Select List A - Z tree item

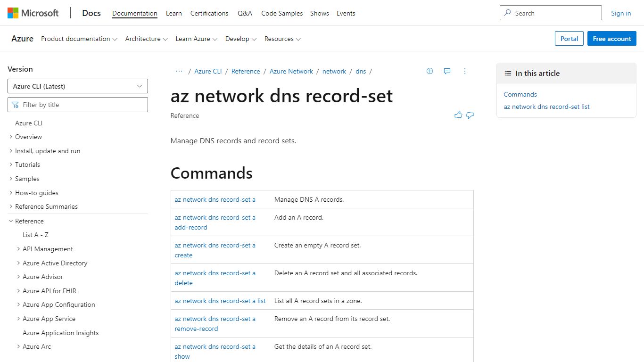point(35,235)
